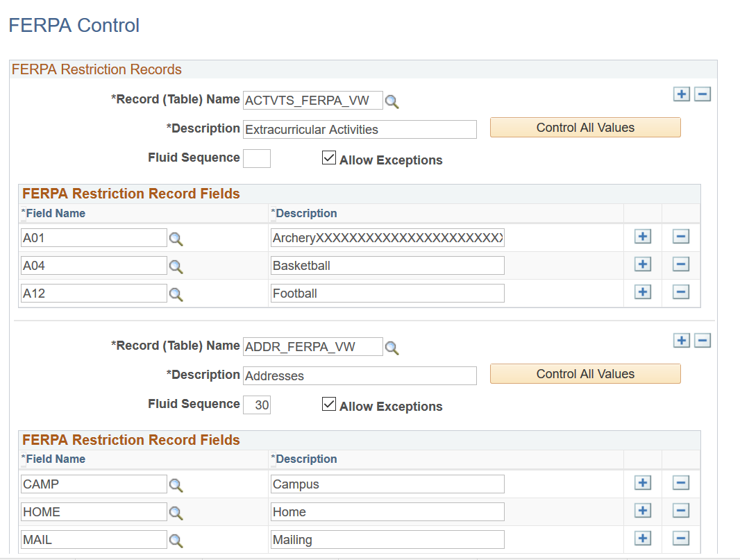Open the lookup for field A01

point(176,238)
